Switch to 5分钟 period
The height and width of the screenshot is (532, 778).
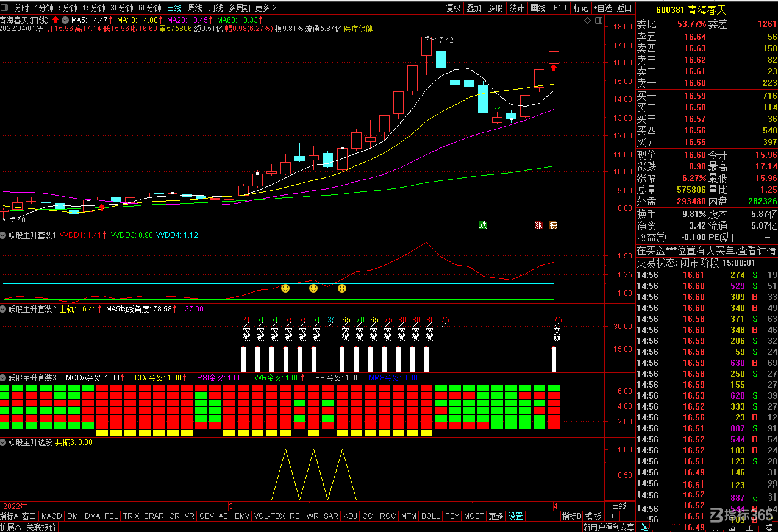pyautogui.click(x=68, y=8)
